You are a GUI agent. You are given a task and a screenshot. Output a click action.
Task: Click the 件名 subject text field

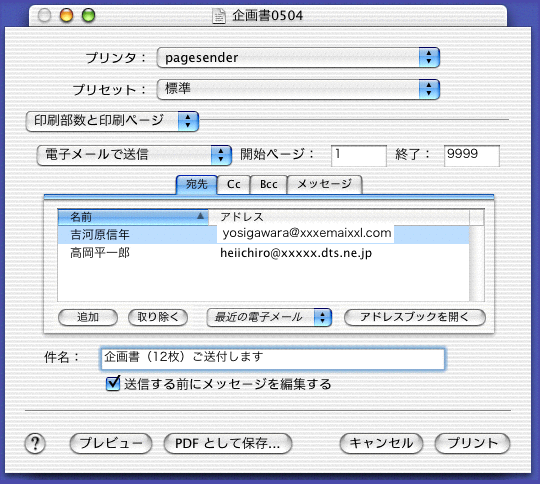pyautogui.click(x=273, y=359)
